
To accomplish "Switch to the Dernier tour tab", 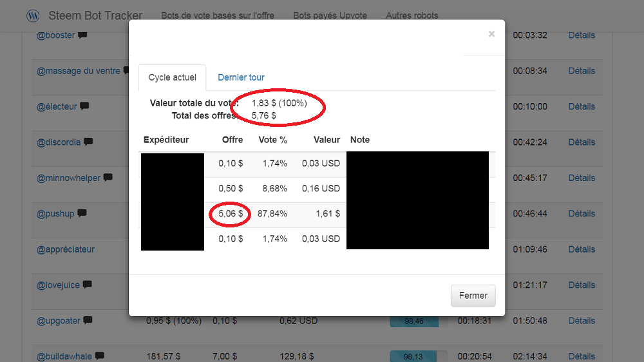I will (241, 78).
